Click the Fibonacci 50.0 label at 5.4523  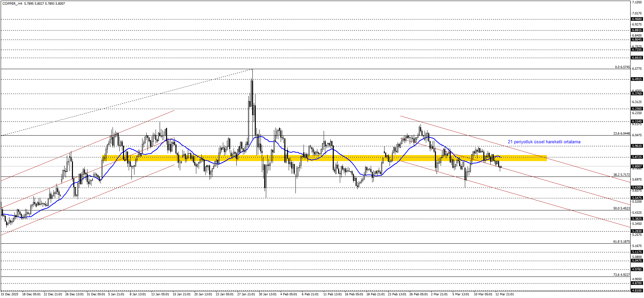pos(621,208)
